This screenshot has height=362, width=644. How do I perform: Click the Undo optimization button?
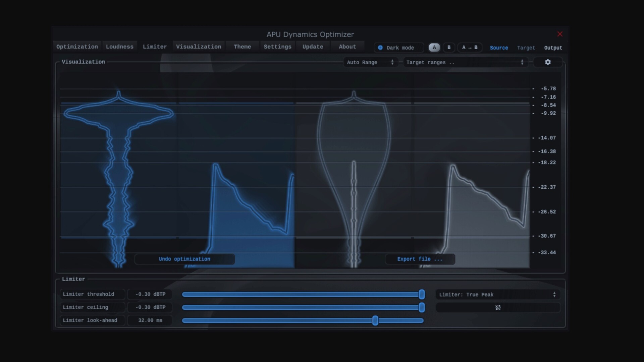184,259
